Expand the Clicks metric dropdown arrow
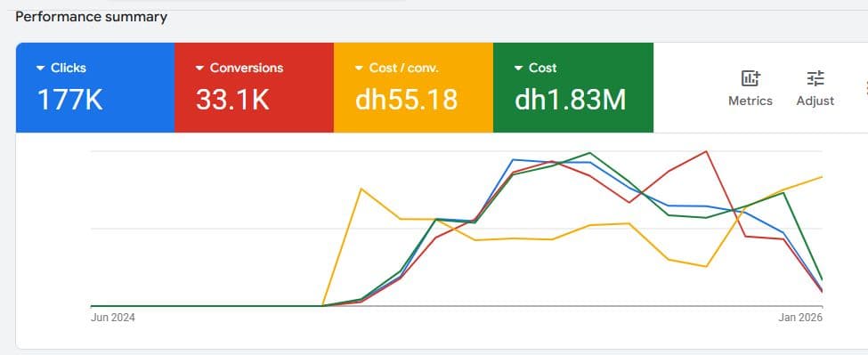The width and height of the screenshot is (868, 355). point(40,68)
